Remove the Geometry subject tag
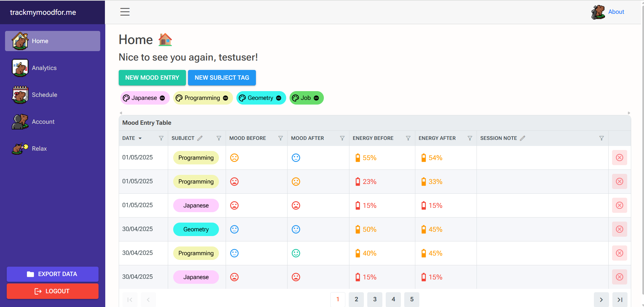Image resolution: width=644 pixels, height=307 pixels. (x=279, y=98)
